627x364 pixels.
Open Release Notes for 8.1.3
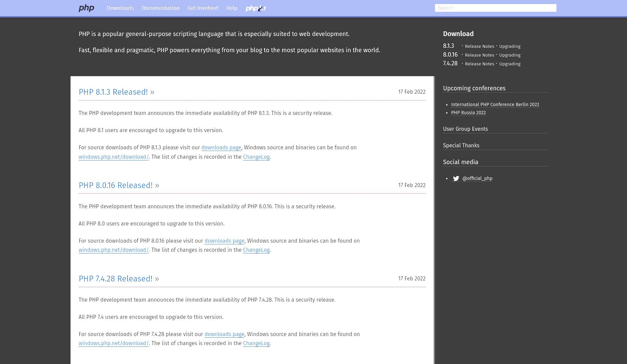(480, 46)
